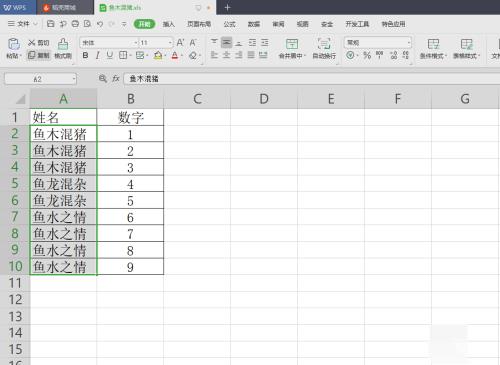The height and width of the screenshot is (365, 500).
Task: Toggle Italic formatting
Action: pos(97,55)
